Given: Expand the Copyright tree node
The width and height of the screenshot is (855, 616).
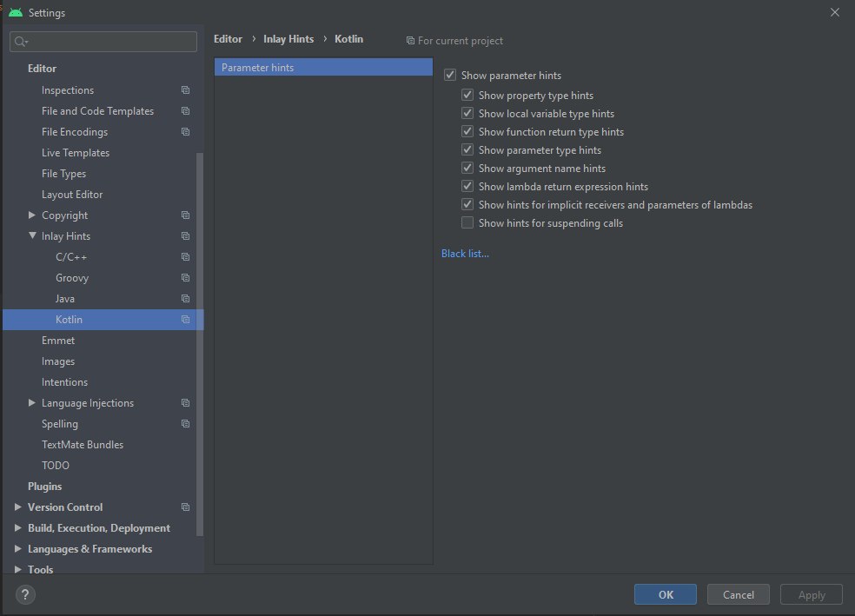Looking at the screenshot, I should pos(31,215).
